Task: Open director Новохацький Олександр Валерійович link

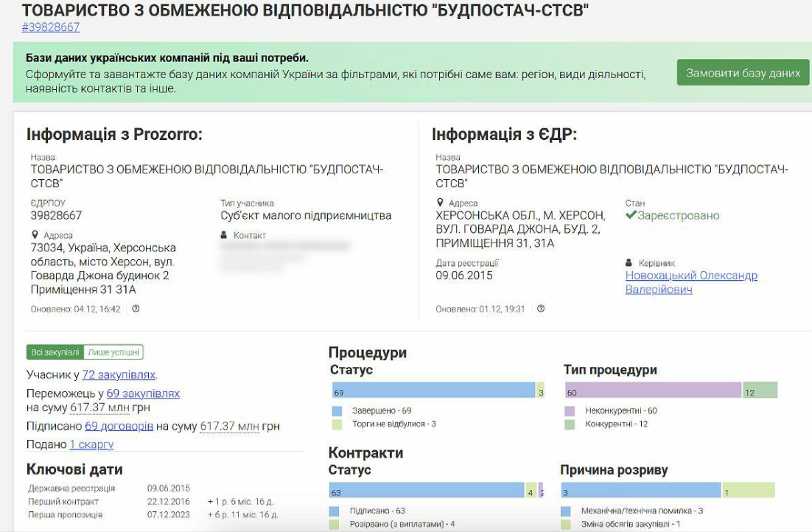Action: pos(691,282)
